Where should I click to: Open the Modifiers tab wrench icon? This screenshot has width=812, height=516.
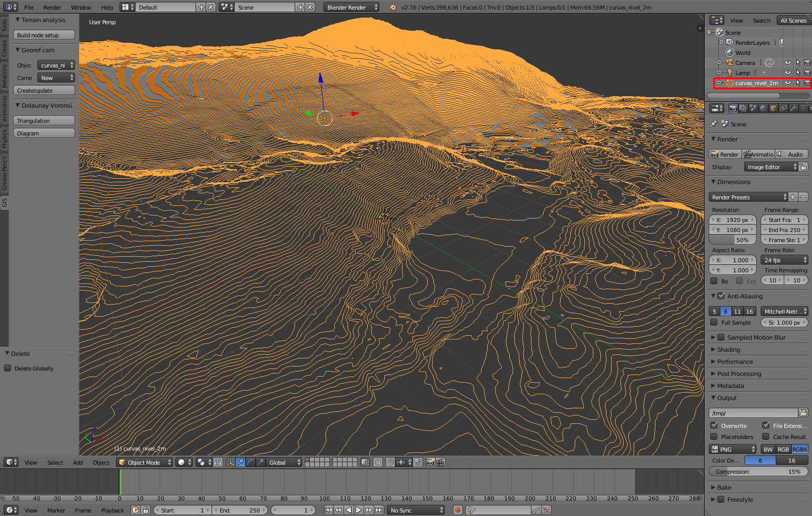(x=793, y=108)
